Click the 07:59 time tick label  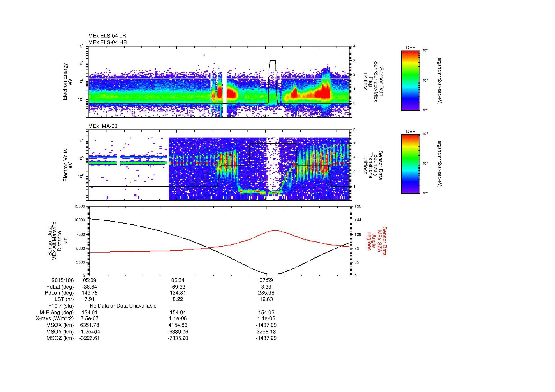click(266, 280)
